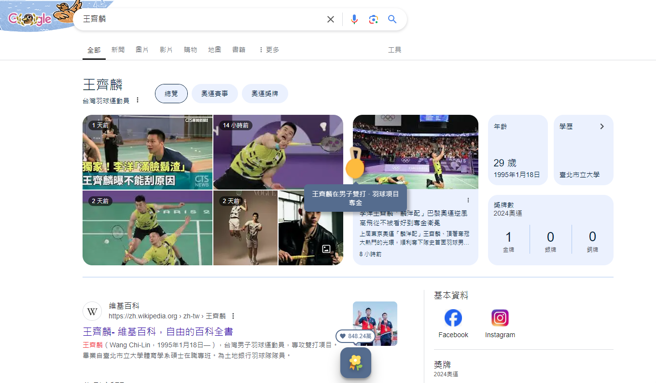Click the magnifier search button
The image size is (656, 383).
392,19
